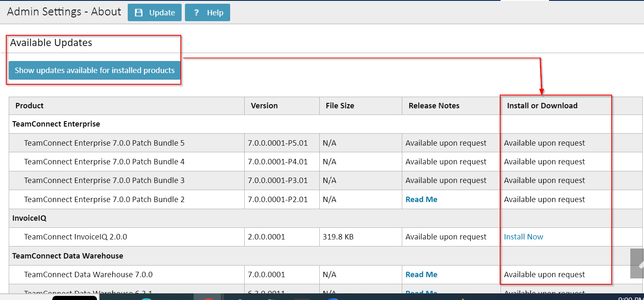644x300 pixels.
Task: Click the Admin Settings - About title
Action: (64, 12)
